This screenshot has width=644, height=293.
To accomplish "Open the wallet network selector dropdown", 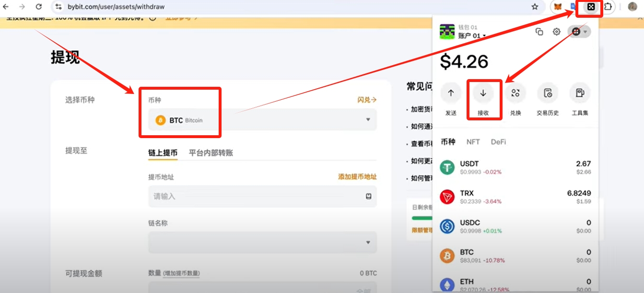I will click(x=579, y=32).
